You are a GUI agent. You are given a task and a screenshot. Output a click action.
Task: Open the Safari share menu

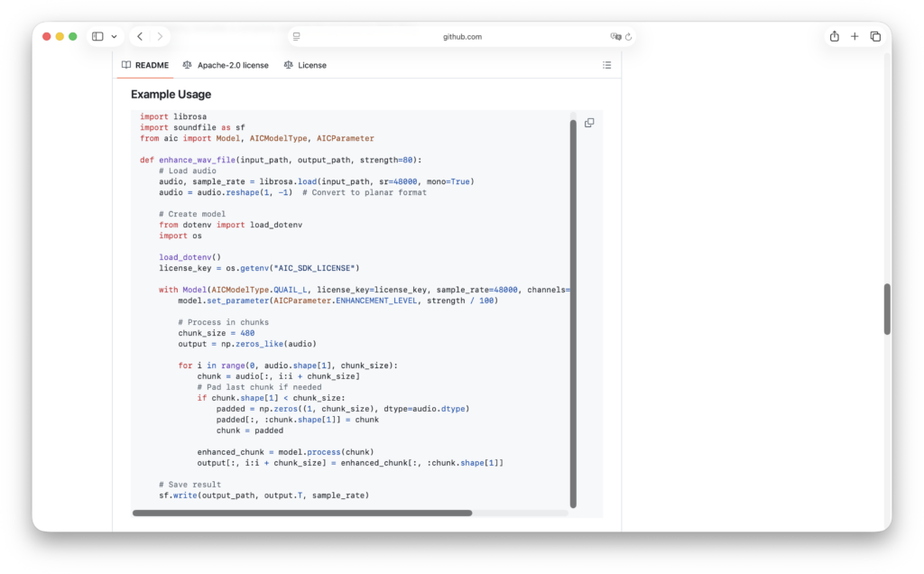tap(834, 36)
